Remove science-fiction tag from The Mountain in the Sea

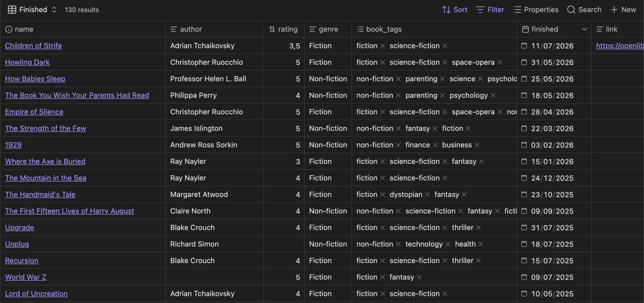pyautogui.click(x=445, y=178)
